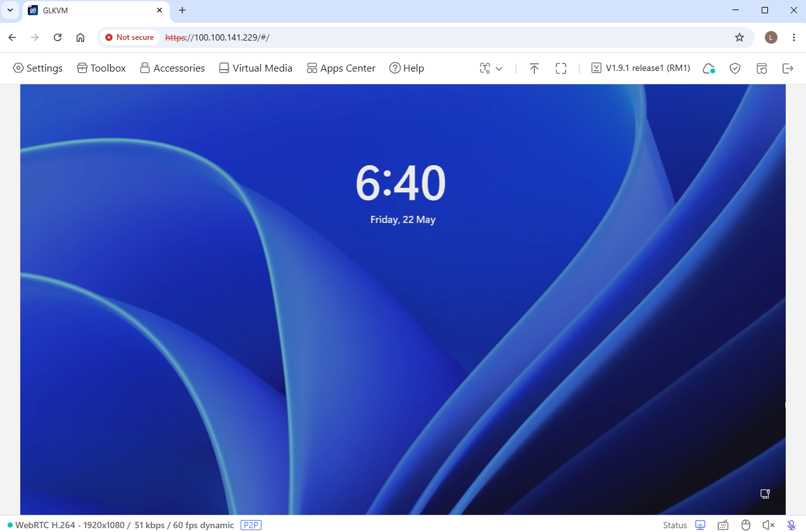806x532 pixels.
Task: Click the network icon on the remote lock screen
Action: pos(765,494)
